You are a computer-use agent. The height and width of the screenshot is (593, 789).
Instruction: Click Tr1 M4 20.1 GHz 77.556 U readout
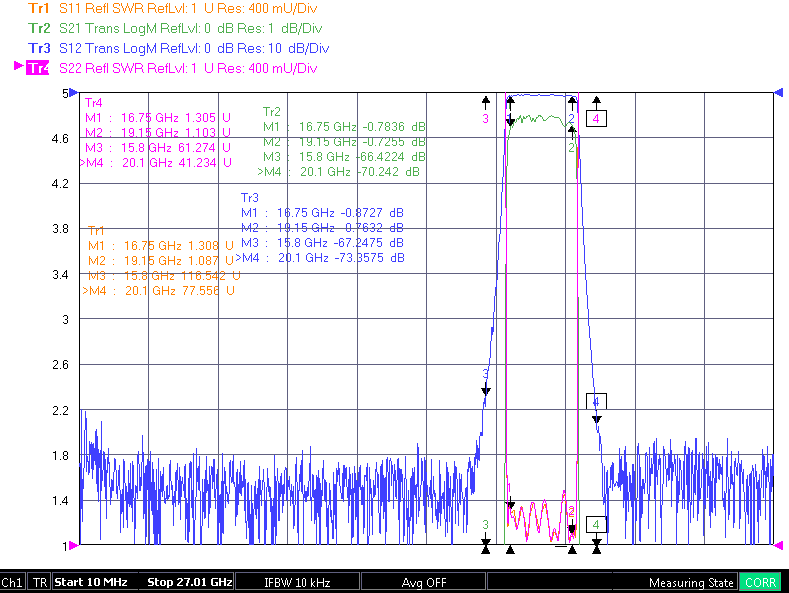(x=159, y=290)
